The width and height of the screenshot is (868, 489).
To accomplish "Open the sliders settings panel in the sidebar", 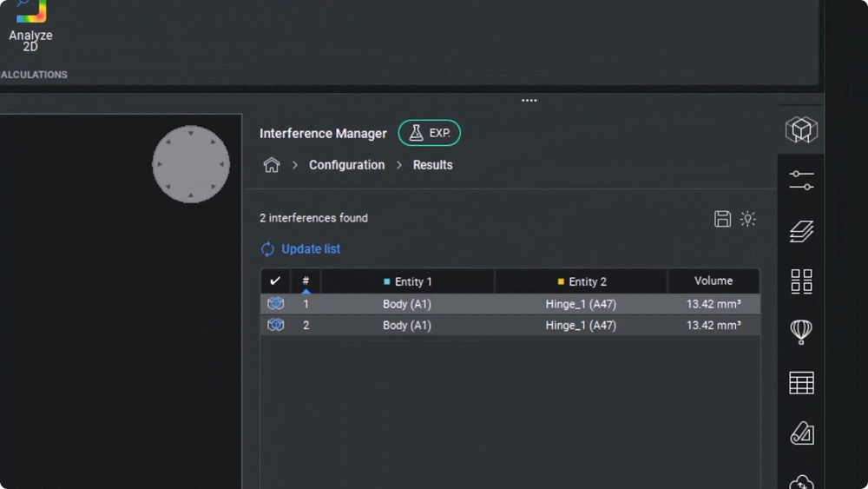I will 801,181.
